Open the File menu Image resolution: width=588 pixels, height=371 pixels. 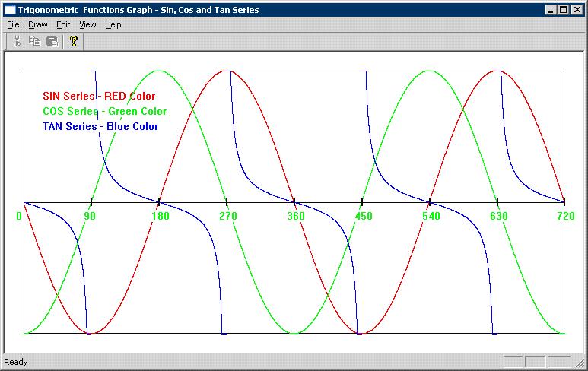[13, 24]
